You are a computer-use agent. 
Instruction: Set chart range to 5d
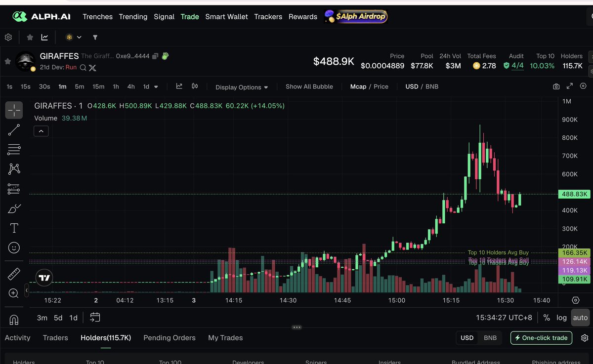pos(58,318)
